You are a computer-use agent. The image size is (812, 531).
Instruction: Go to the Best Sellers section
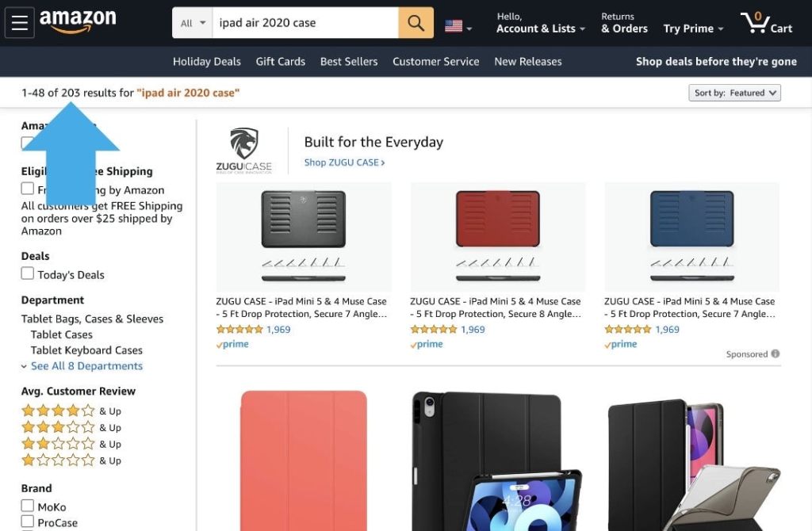coord(349,61)
